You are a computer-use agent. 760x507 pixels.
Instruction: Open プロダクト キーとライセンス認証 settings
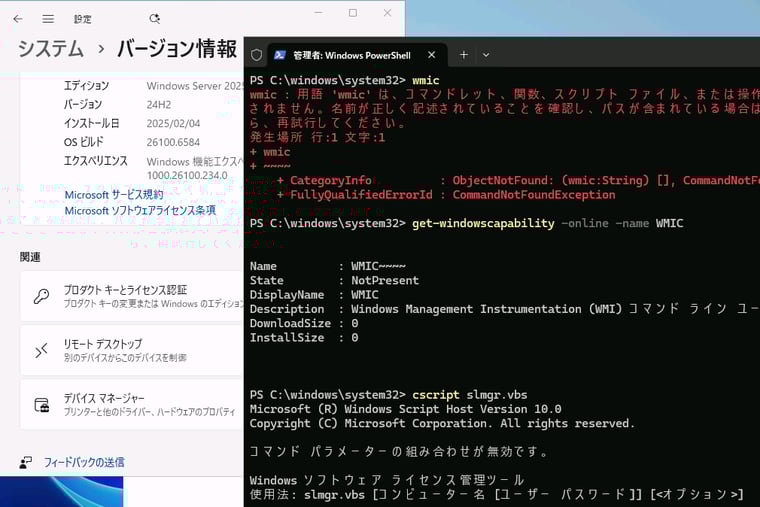click(125, 290)
